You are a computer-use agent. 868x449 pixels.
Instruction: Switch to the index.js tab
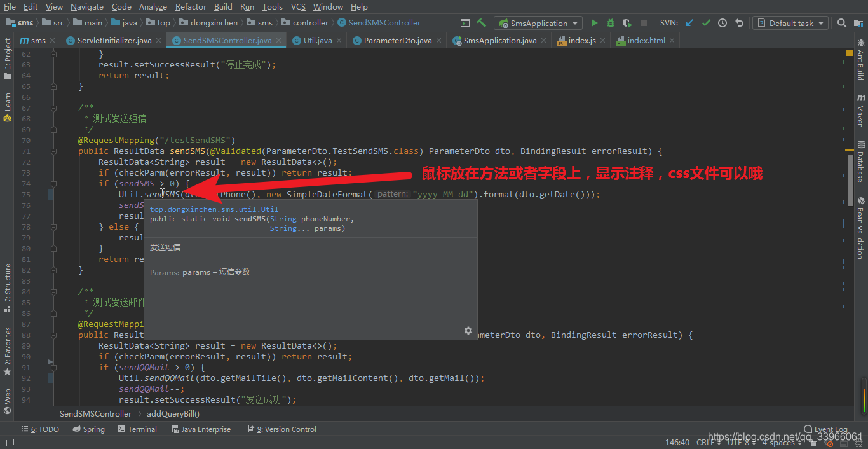coord(581,40)
